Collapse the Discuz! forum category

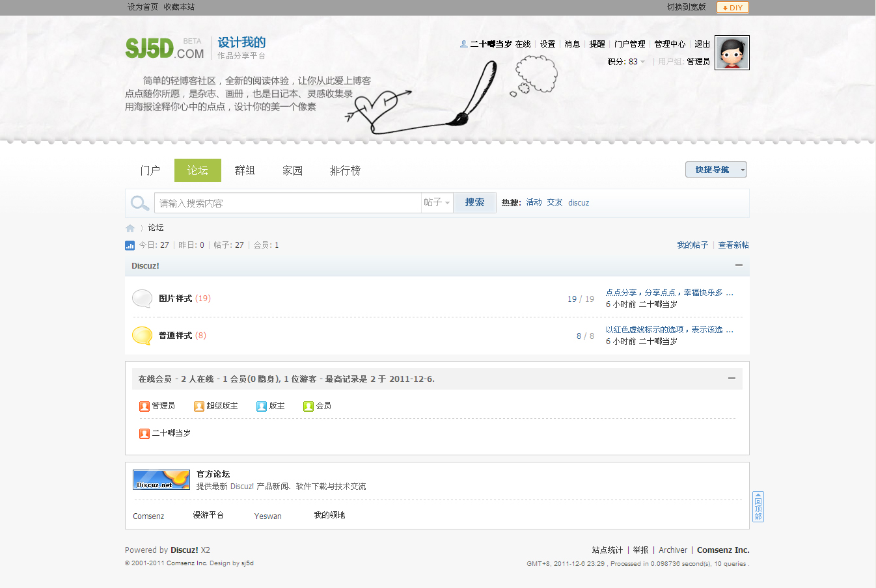pyautogui.click(x=739, y=265)
